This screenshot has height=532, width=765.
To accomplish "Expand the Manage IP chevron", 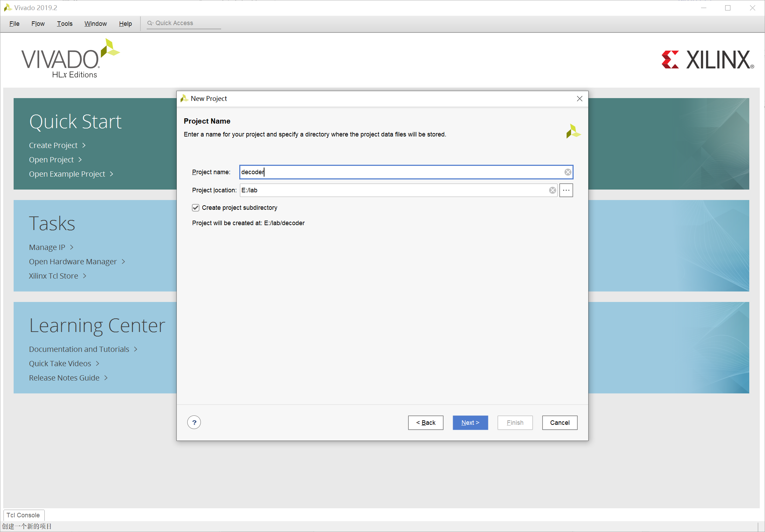I will (x=72, y=247).
